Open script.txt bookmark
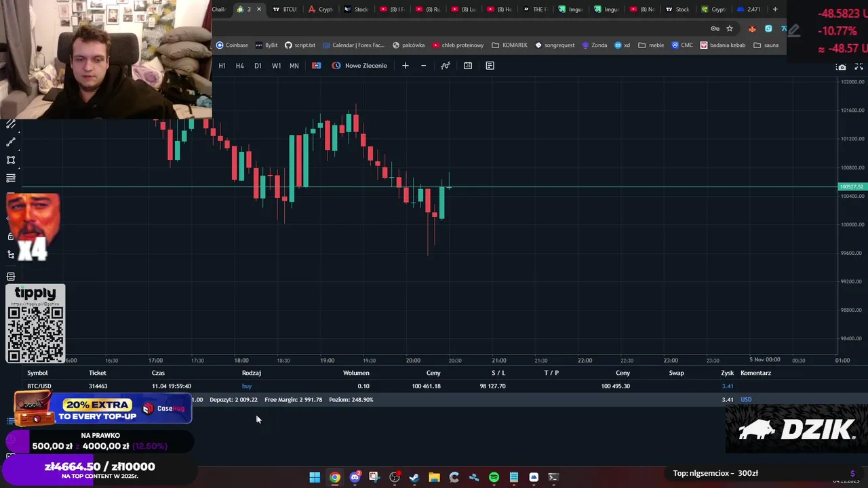The width and height of the screenshot is (868, 488). pyautogui.click(x=300, y=45)
